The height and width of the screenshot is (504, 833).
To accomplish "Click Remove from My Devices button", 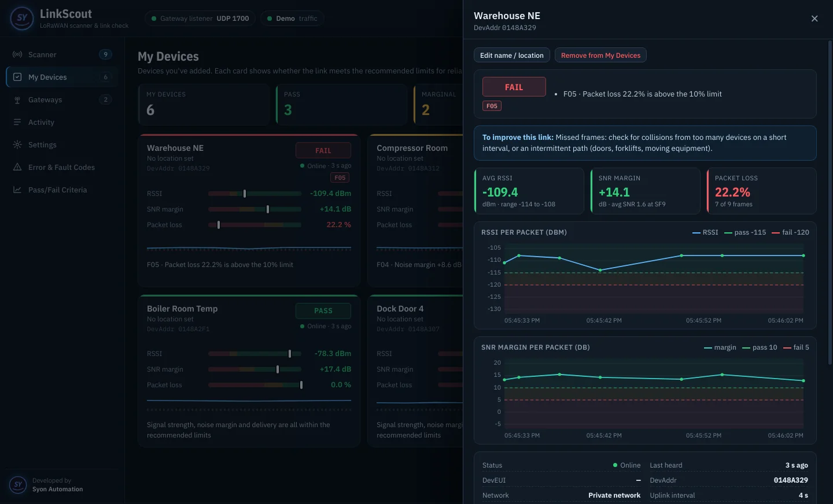I will 600,55.
